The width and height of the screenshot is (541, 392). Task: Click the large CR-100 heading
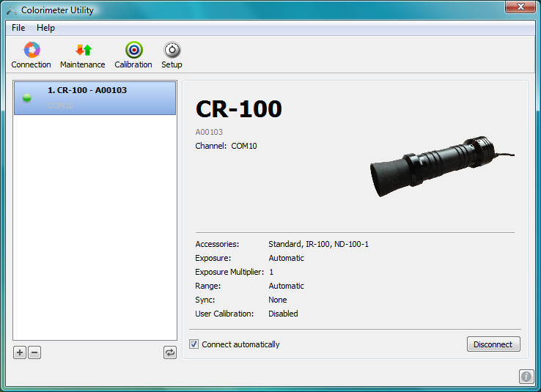point(239,109)
